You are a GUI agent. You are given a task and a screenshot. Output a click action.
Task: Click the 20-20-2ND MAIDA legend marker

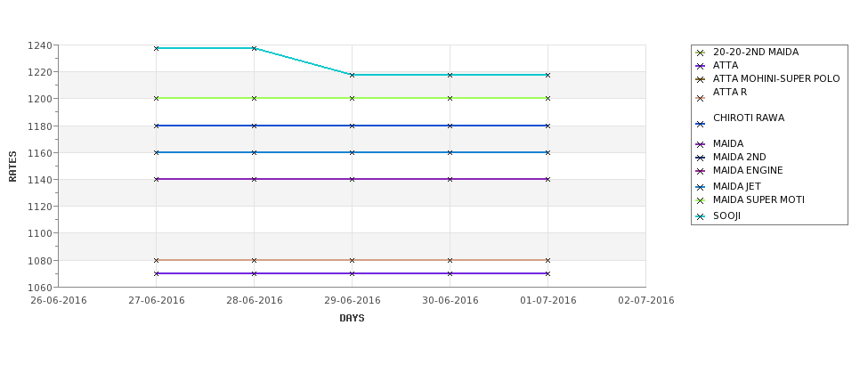pyautogui.click(x=701, y=53)
